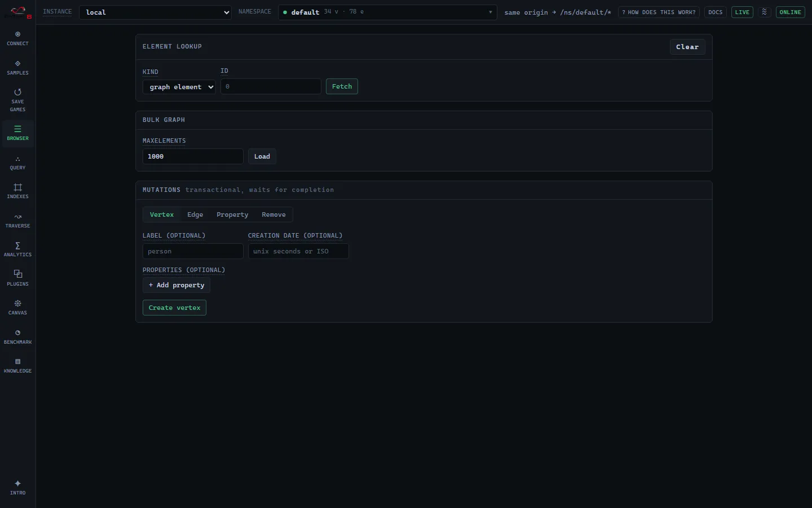This screenshot has height=508, width=812.
Task: Open the Kind graph element dropdown
Action: tap(179, 87)
